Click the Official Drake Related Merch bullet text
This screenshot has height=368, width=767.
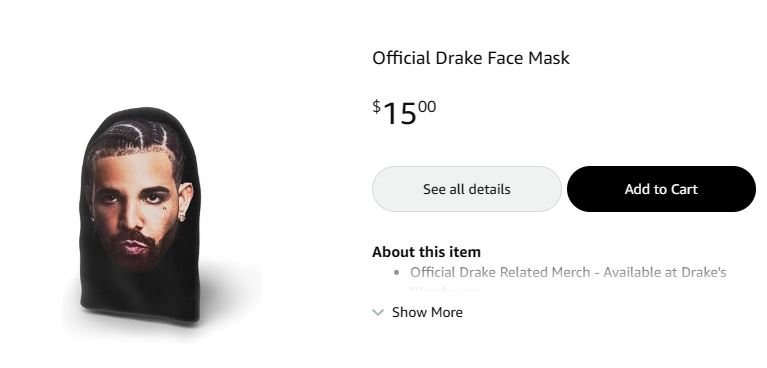pos(568,272)
